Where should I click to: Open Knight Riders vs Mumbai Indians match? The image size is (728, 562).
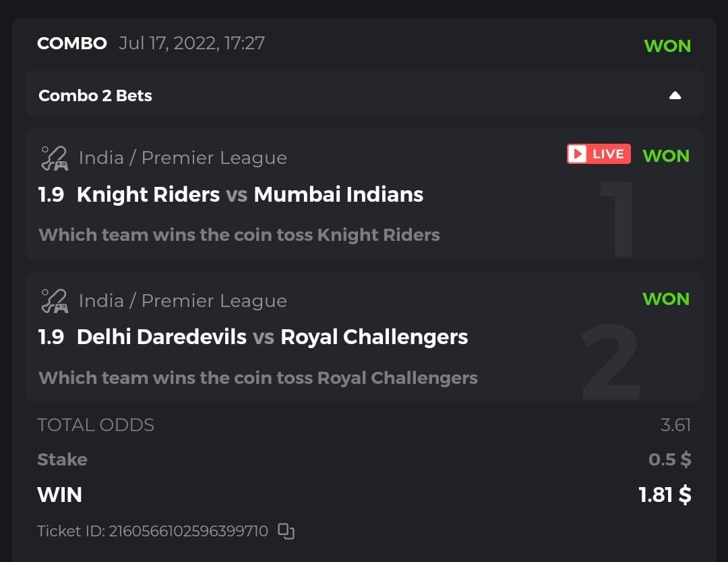point(250,195)
